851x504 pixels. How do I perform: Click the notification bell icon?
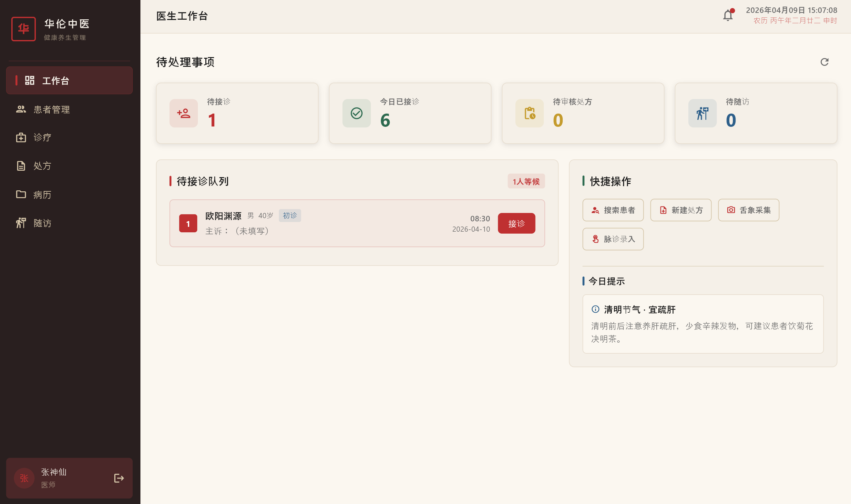(x=727, y=15)
